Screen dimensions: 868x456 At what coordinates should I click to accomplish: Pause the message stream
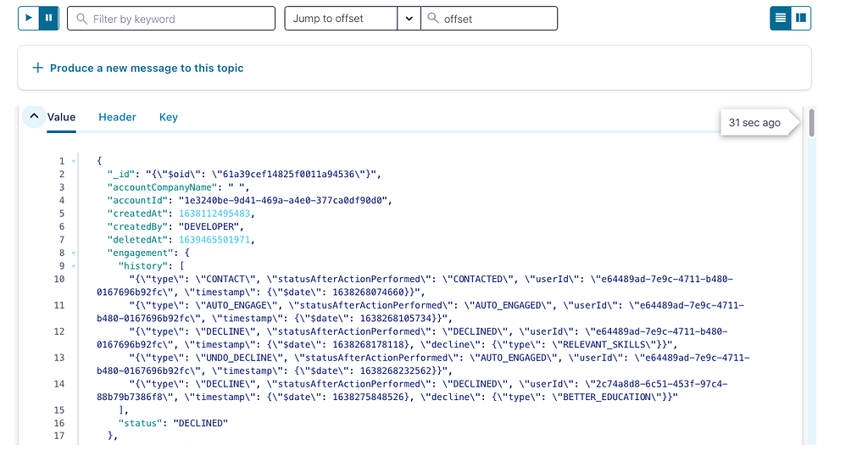[49, 18]
